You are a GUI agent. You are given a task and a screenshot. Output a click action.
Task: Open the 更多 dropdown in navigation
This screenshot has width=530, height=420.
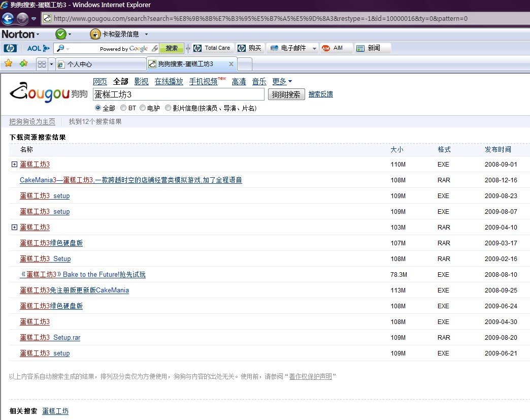tap(282, 82)
